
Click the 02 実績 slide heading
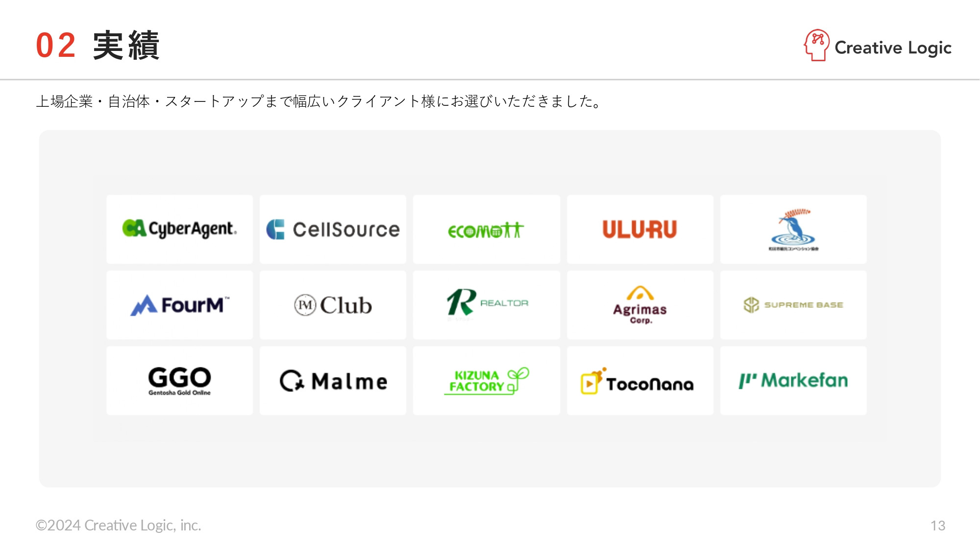98,46
